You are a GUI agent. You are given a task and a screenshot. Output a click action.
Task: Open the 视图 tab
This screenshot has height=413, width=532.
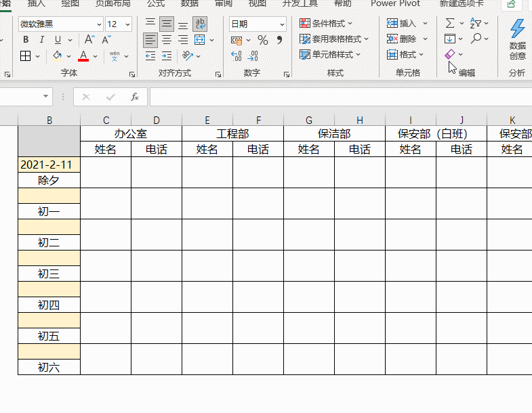[x=257, y=4]
